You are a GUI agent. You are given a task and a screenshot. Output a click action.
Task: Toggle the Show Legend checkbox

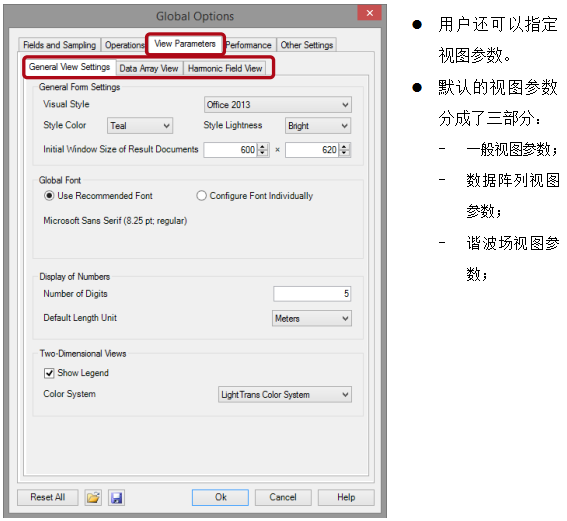49,373
